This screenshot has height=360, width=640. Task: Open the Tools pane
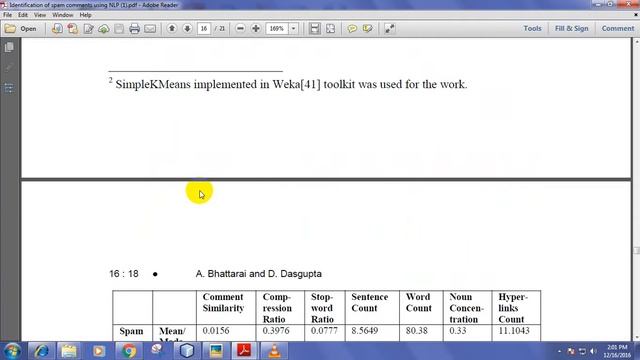pyautogui.click(x=532, y=29)
